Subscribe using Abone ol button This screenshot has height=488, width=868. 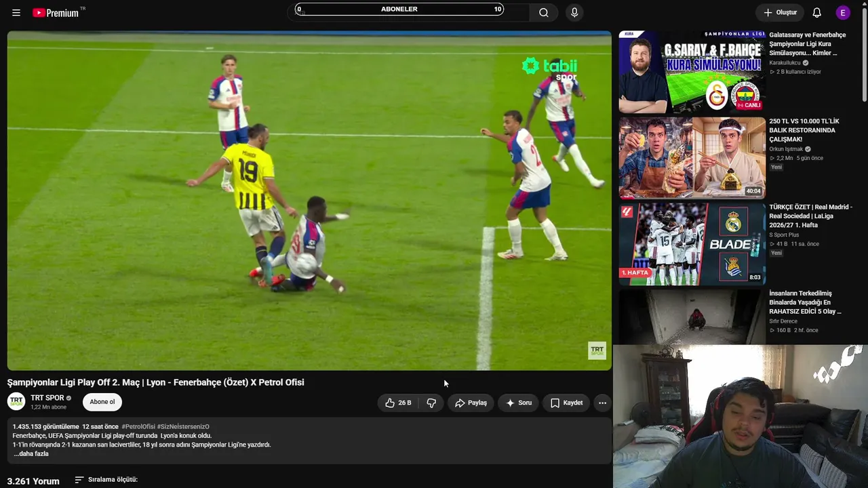(x=102, y=402)
